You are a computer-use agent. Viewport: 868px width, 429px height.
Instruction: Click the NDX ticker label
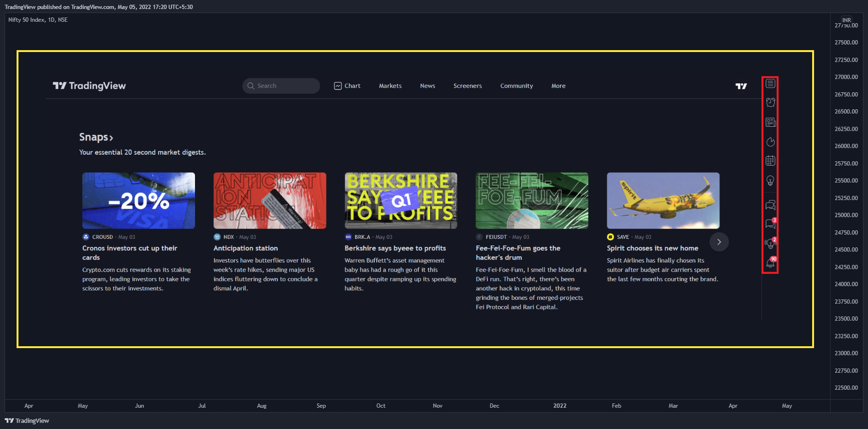click(229, 237)
